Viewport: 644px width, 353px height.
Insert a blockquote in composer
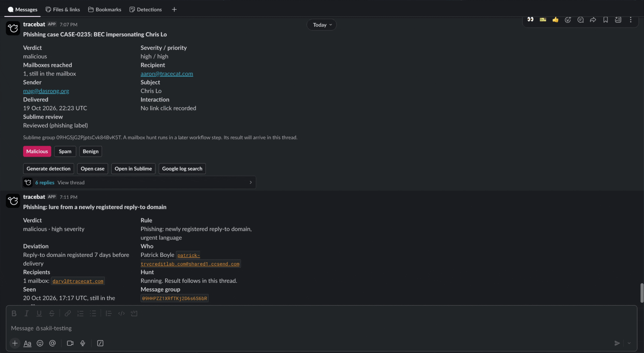109,313
